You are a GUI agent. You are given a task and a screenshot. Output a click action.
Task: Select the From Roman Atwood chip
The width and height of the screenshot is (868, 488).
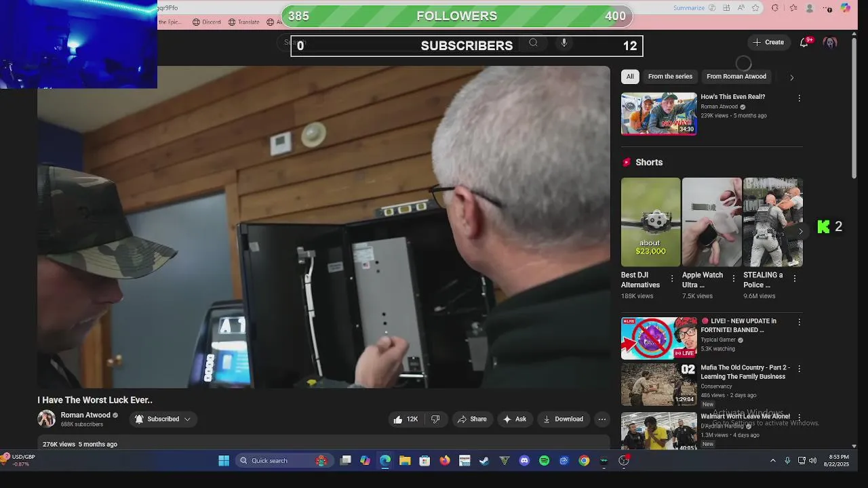736,77
